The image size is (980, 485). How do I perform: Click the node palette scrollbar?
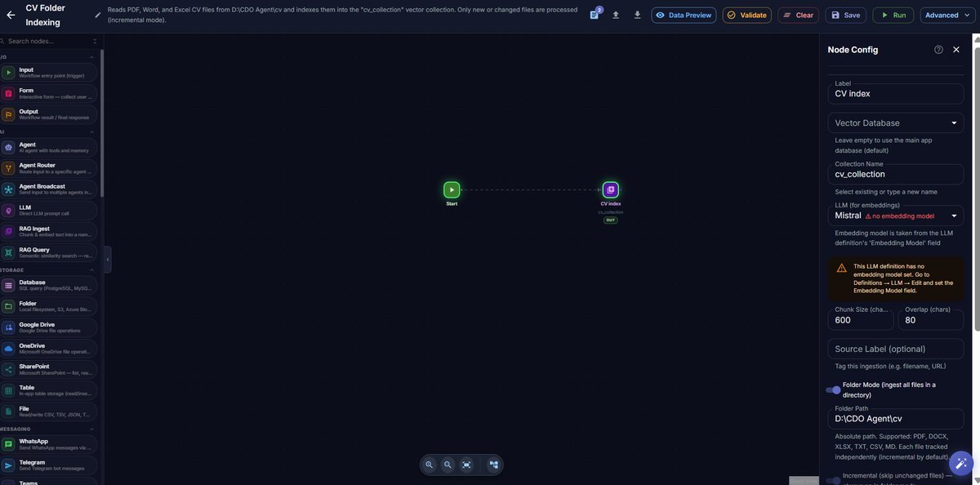click(x=102, y=122)
